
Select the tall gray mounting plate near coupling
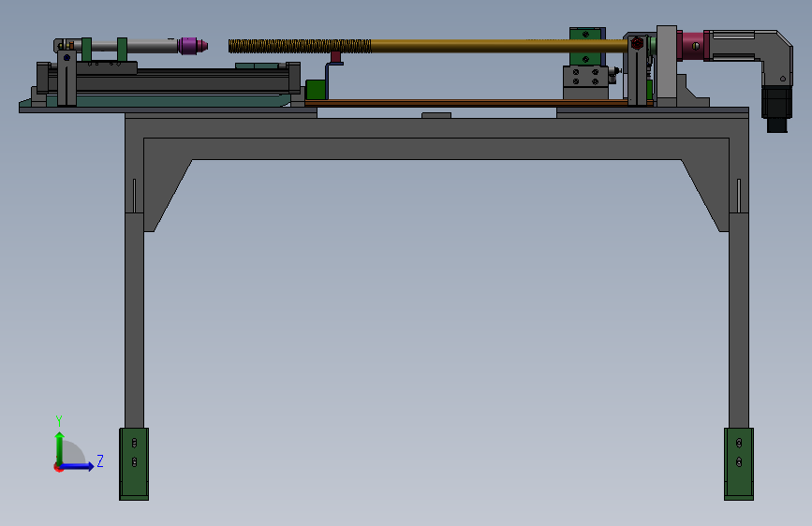pyautogui.click(x=667, y=66)
